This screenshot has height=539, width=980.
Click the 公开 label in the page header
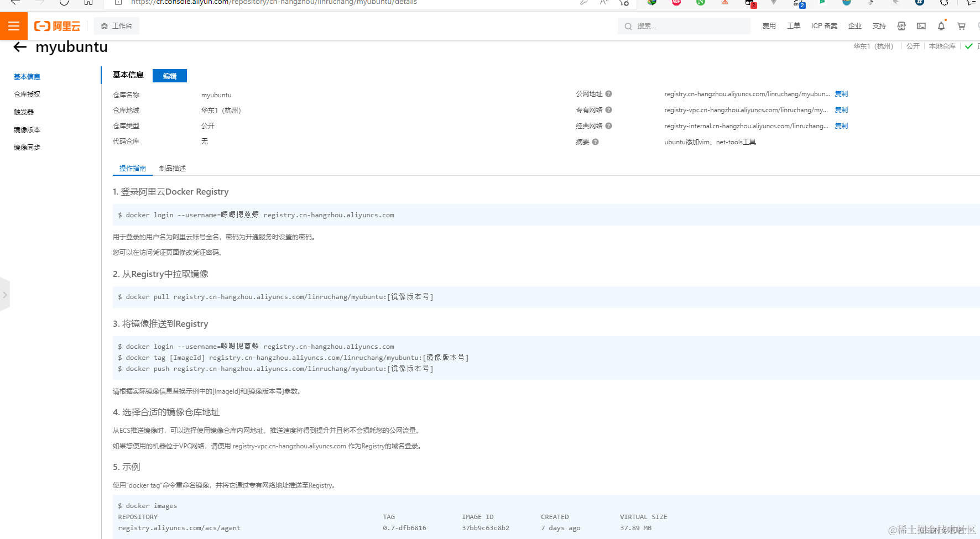(913, 46)
